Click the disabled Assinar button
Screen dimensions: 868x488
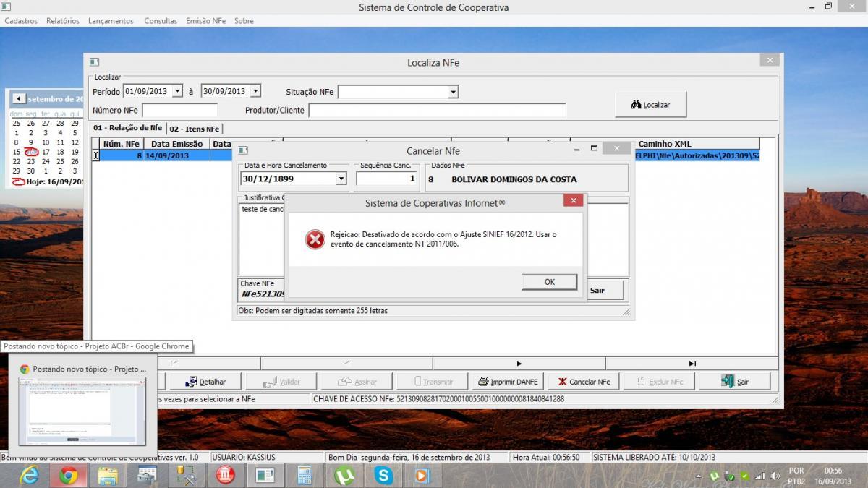[357, 382]
